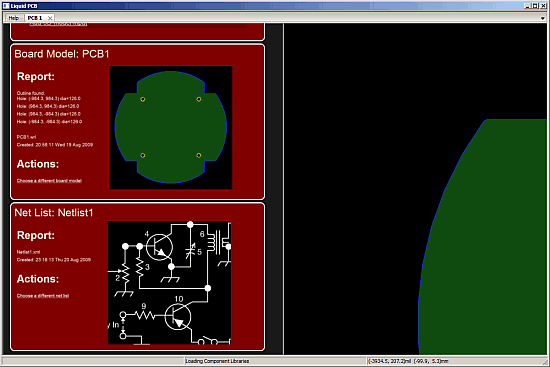Click the Liquid PCB title bar icon

coord(6,6)
